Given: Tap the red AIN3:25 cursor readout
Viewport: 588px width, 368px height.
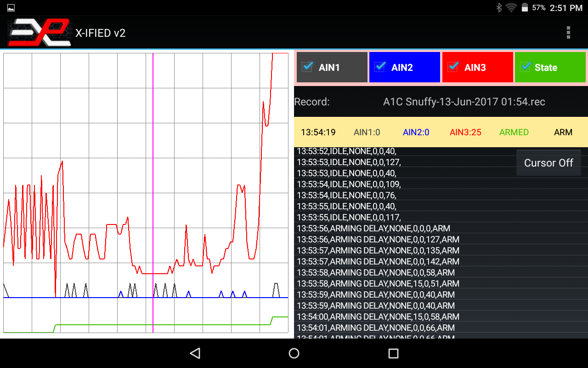Looking at the screenshot, I should (x=465, y=132).
